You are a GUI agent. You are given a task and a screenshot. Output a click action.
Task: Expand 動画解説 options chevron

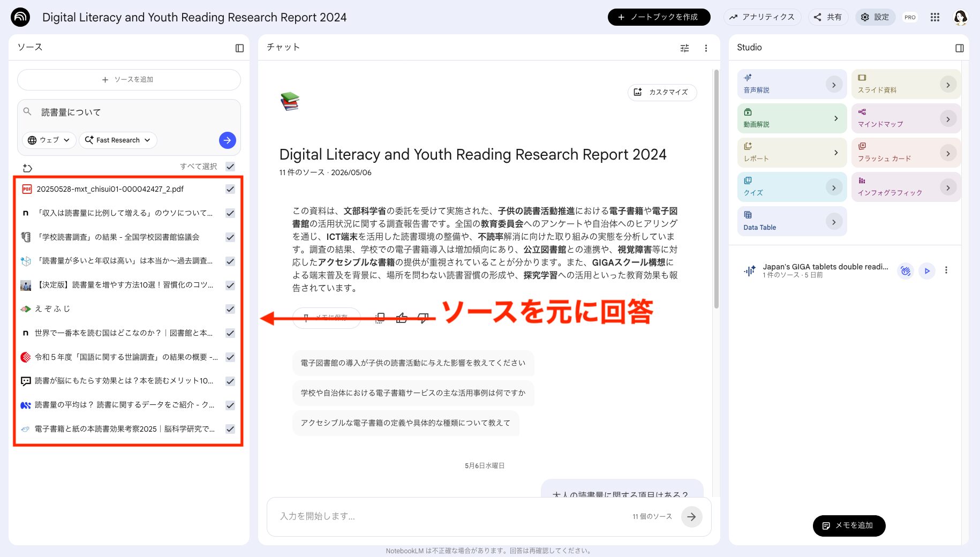(x=836, y=118)
